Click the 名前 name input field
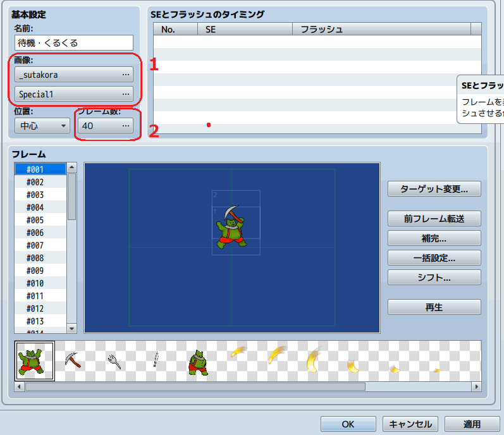 click(74, 43)
